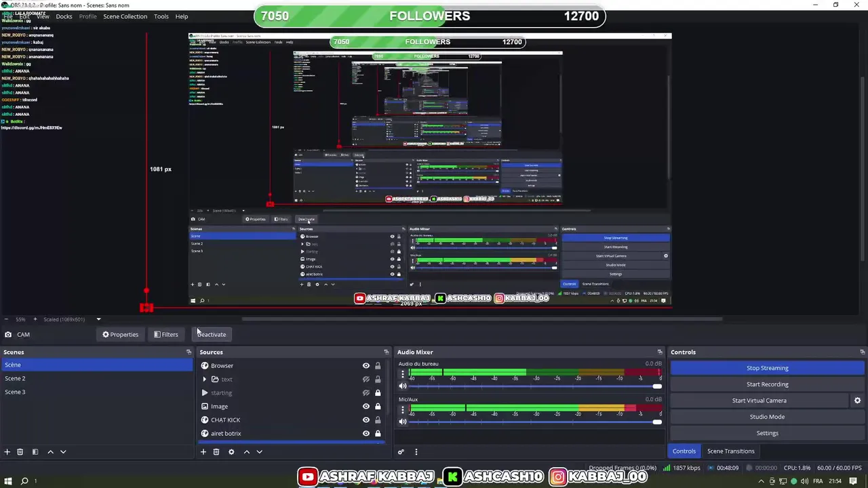Unlock the starting source
The height and width of the screenshot is (488, 868).
(x=378, y=393)
